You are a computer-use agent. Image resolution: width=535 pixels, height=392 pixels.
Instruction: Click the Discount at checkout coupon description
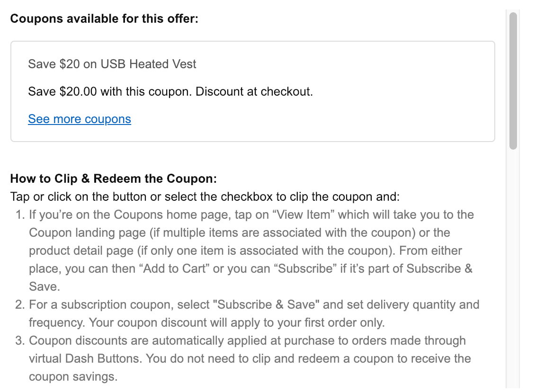point(254,91)
